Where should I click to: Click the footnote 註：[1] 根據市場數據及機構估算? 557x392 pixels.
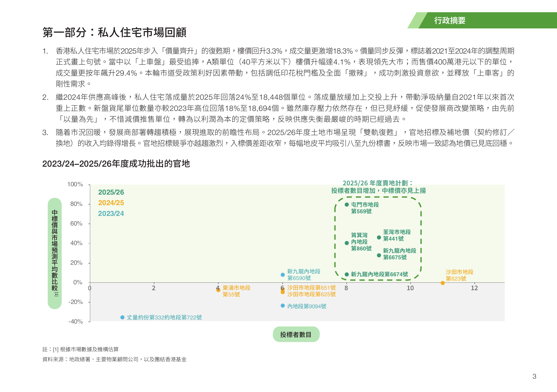click(81, 349)
